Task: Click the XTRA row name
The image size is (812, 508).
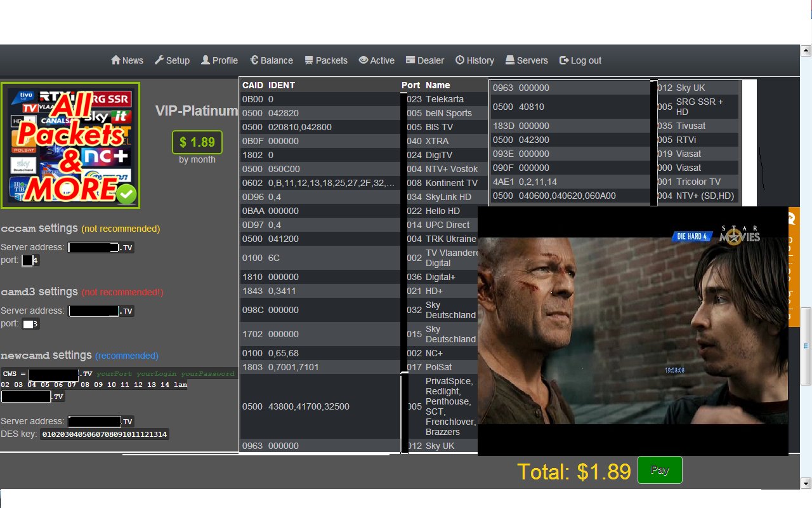Action: coord(437,141)
